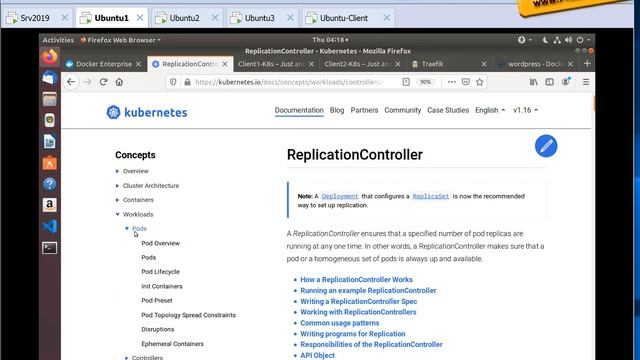
Task: Open the Deployment link in the note
Action: click(340, 196)
